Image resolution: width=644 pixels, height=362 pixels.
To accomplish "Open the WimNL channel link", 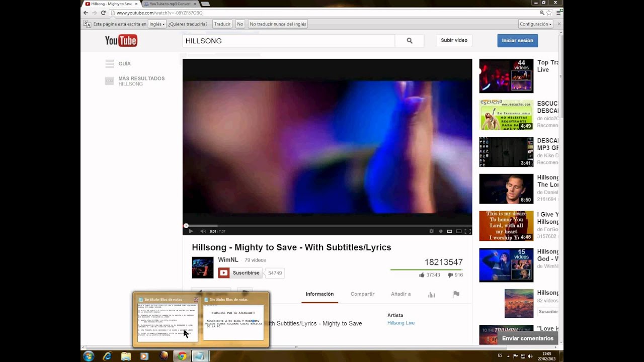I will tap(228, 260).
